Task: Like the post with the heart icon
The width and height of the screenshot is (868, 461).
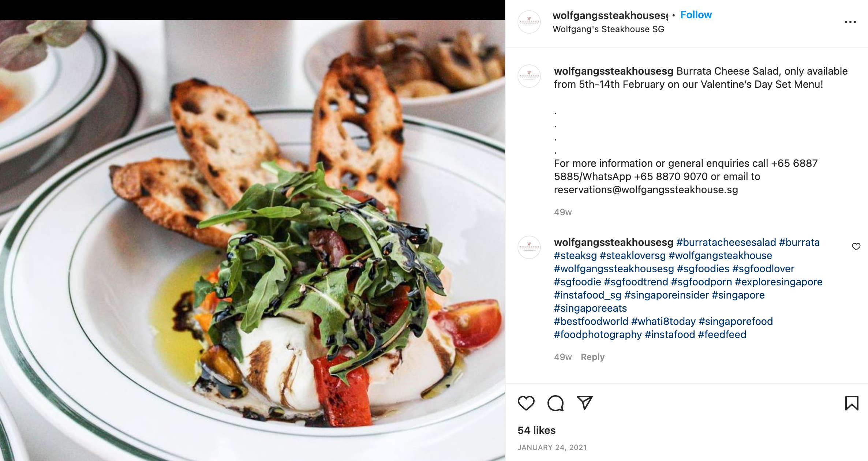Action: point(526,403)
